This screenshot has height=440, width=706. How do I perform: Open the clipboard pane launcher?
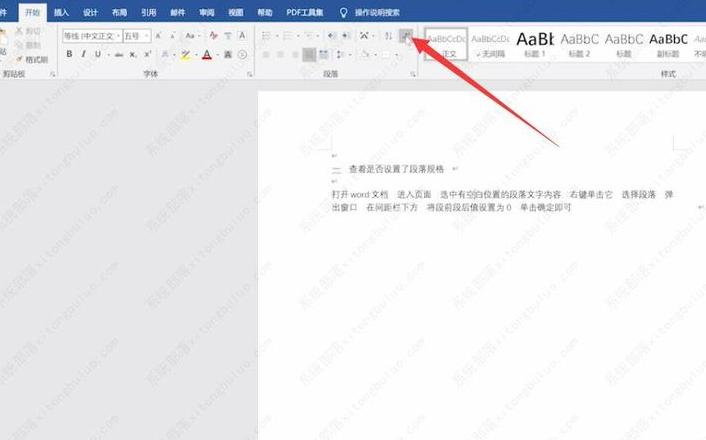[52, 74]
